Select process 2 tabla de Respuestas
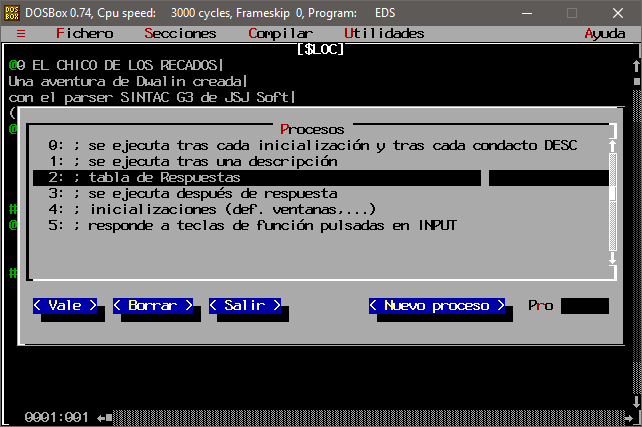Viewport: 642px width, 427px height. pyautogui.click(x=321, y=177)
